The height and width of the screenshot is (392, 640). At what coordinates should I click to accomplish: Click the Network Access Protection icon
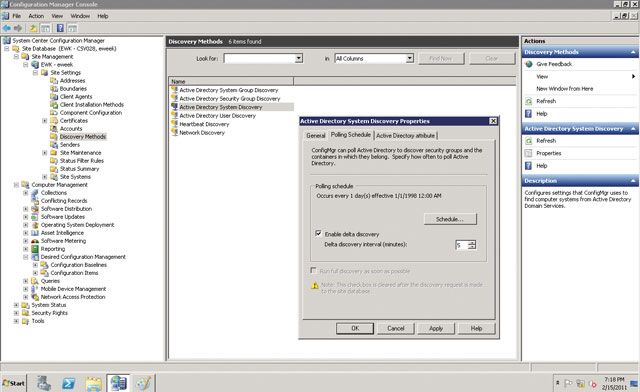35,297
